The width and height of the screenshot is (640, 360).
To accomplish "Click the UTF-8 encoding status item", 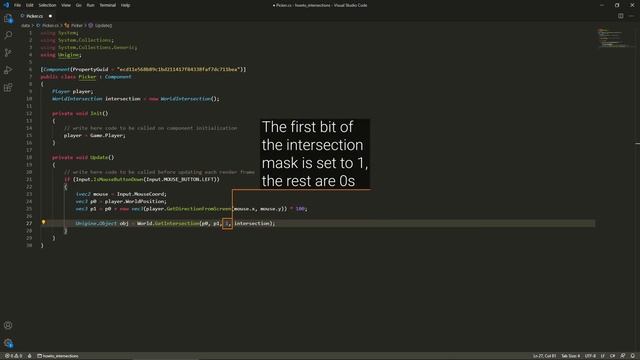I will coord(590,356).
